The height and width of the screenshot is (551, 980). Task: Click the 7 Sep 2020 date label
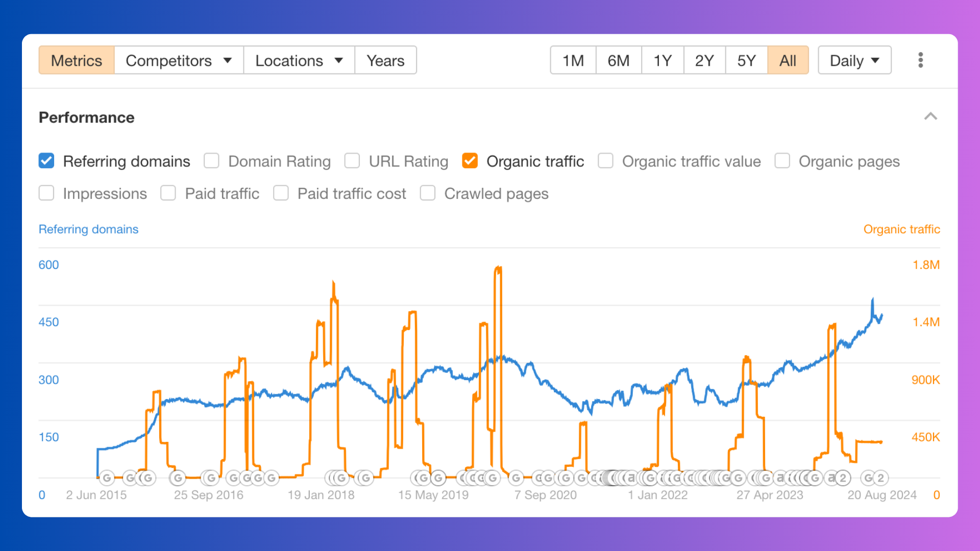pyautogui.click(x=545, y=495)
